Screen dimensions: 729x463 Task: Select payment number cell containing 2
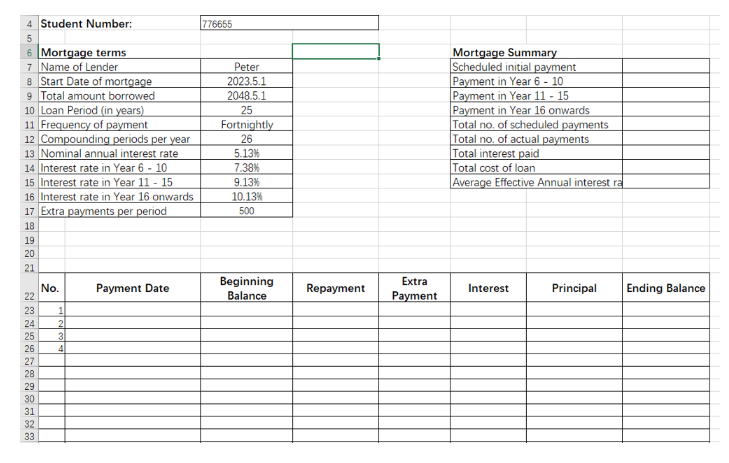click(x=52, y=323)
